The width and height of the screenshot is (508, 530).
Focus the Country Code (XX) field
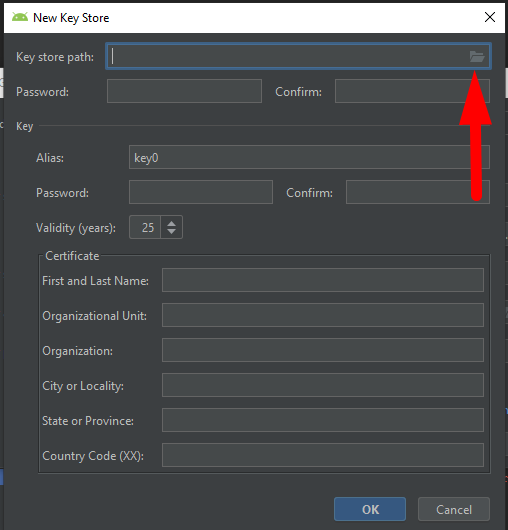pos(323,455)
